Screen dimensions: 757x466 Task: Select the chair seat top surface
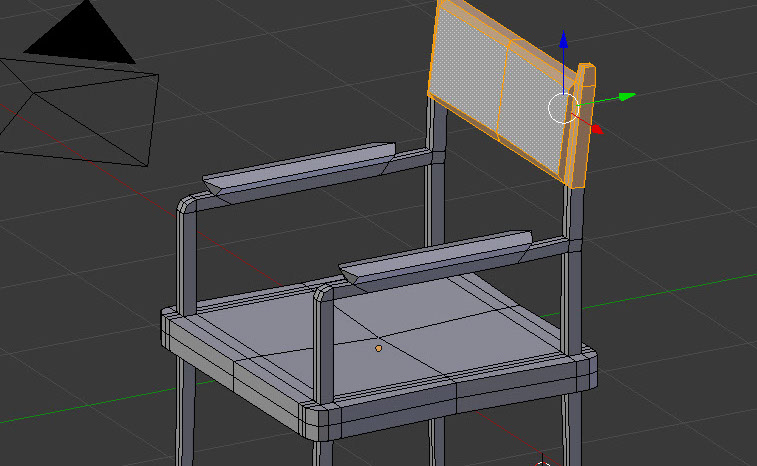[420, 330]
